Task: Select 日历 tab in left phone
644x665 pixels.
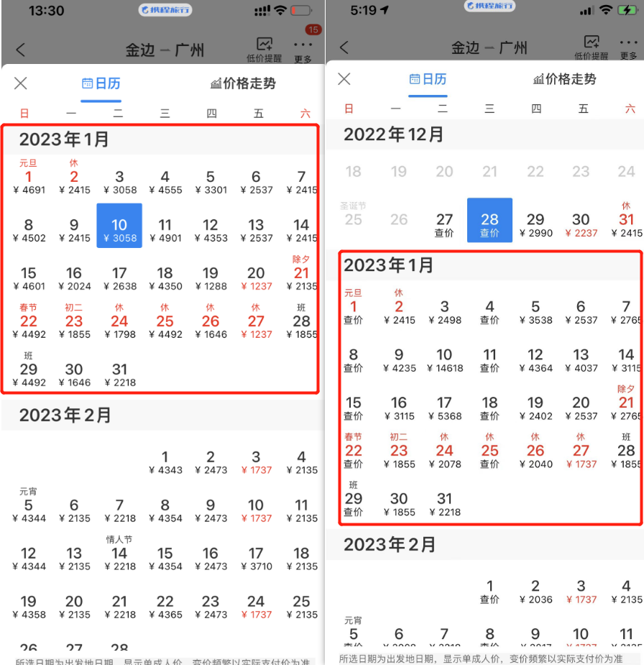Action: pos(101,83)
